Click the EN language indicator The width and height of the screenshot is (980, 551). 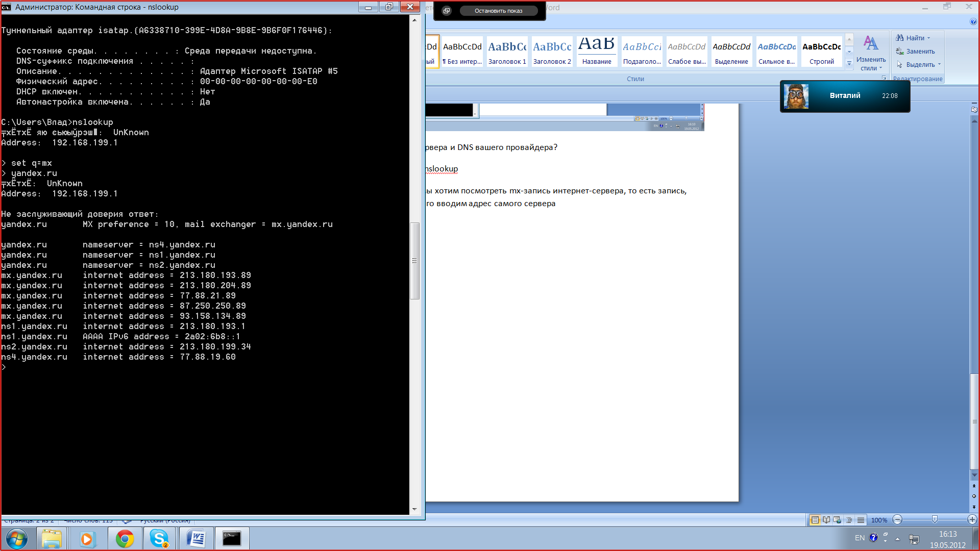tap(860, 538)
